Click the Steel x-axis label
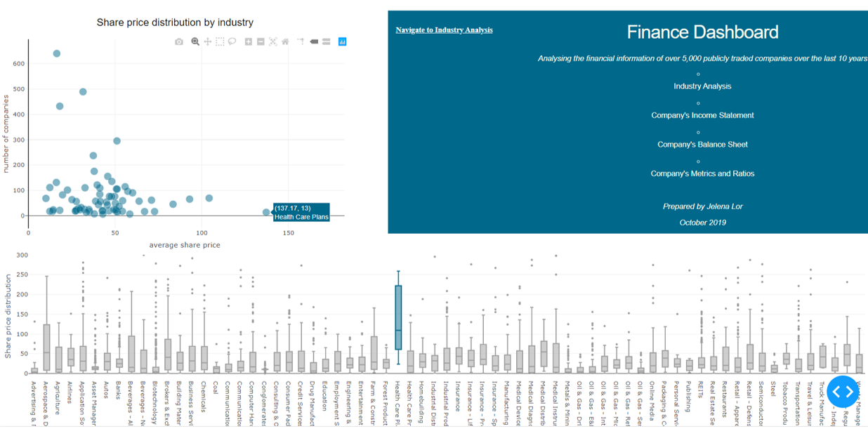 (x=773, y=389)
